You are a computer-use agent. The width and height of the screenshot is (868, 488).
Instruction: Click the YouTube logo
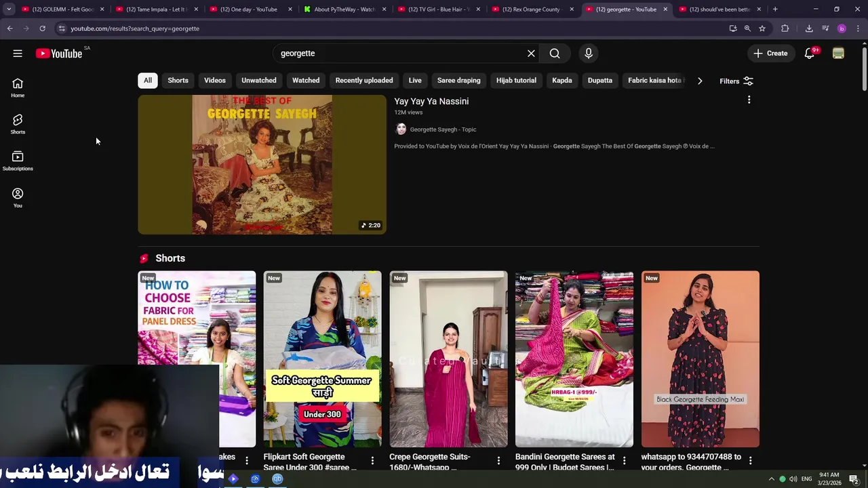59,54
